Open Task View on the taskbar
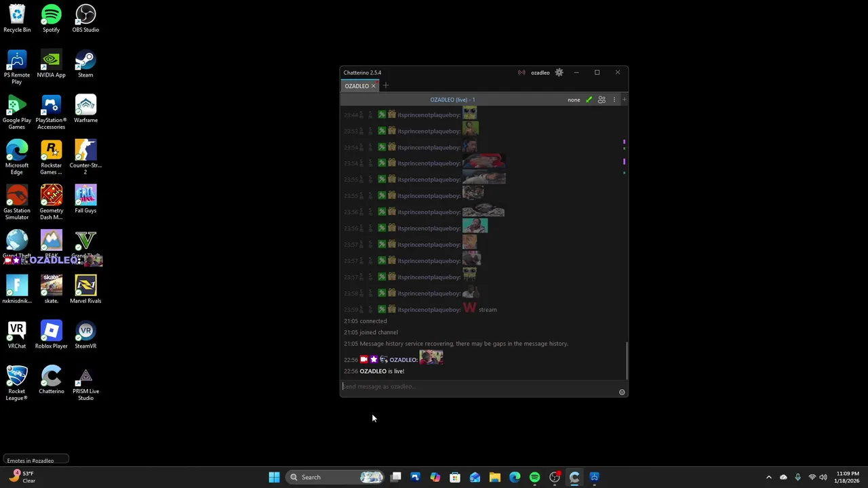Screen dimensions: 868x488 click(396, 477)
